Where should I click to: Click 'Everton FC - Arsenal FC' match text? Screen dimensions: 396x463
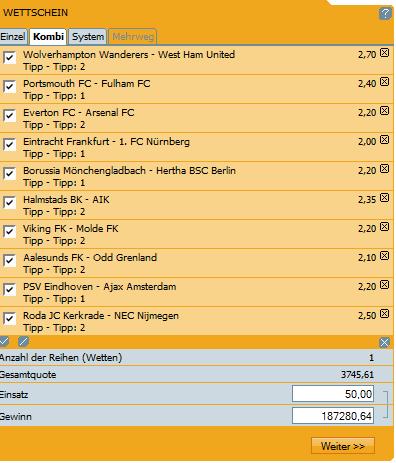[x=79, y=113]
